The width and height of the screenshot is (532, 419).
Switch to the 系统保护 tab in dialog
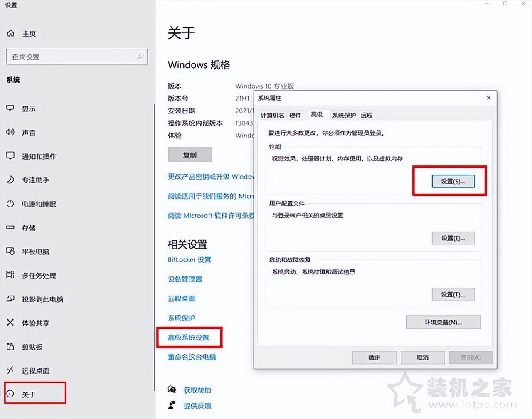click(x=344, y=115)
